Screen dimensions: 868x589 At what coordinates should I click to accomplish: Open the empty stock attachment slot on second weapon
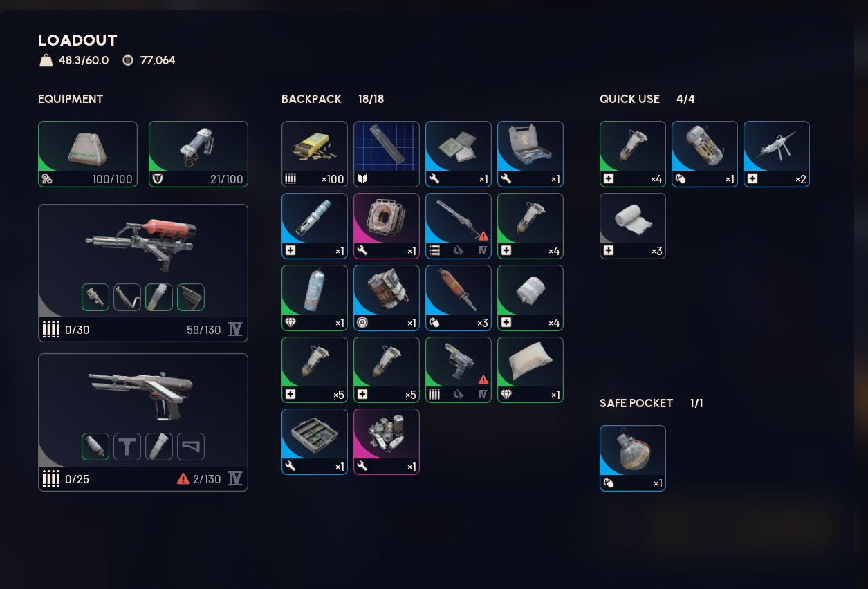point(191,447)
